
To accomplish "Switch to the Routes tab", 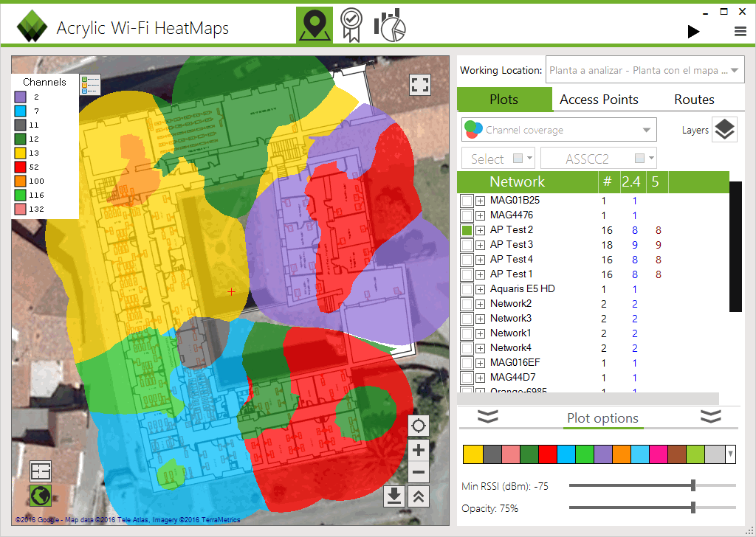I will (x=694, y=100).
